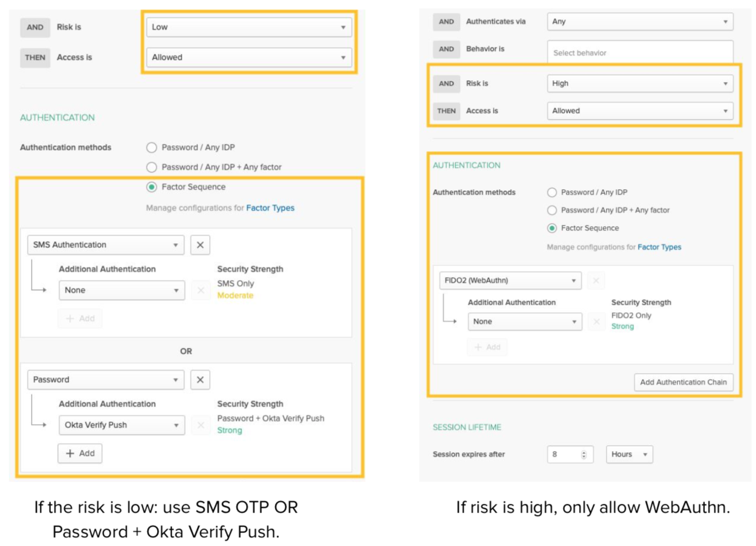Open the Hours unit dropdown
The image size is (756, 546).
629,455
